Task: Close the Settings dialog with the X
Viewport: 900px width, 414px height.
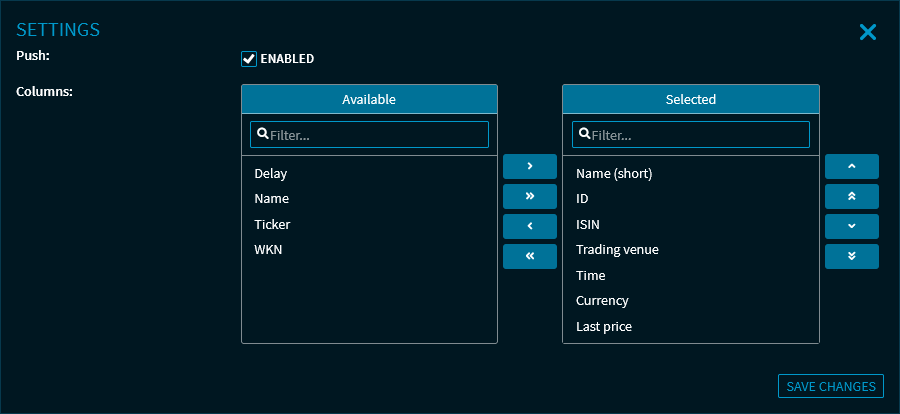Action: click(x=867, y=32)
